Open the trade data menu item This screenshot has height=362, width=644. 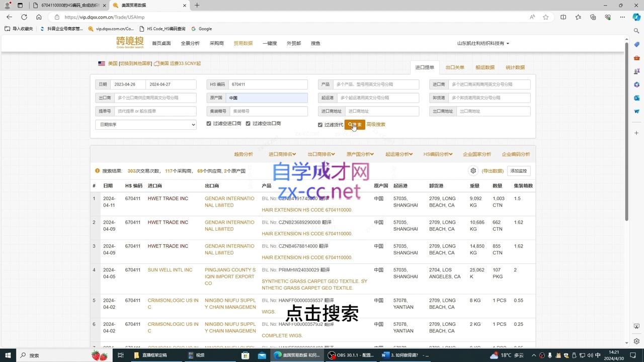coord(243,43)
